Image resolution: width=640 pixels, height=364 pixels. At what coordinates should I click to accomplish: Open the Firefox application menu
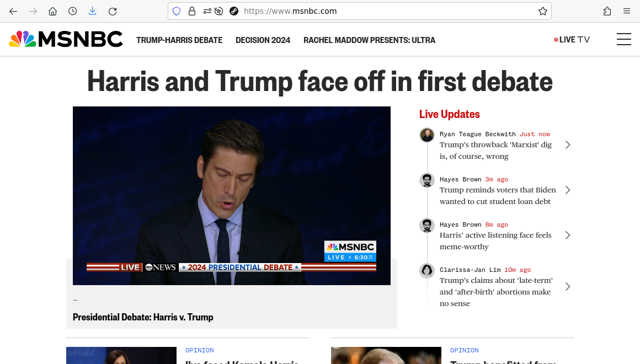pyautogui.click(x=627, y=11)
